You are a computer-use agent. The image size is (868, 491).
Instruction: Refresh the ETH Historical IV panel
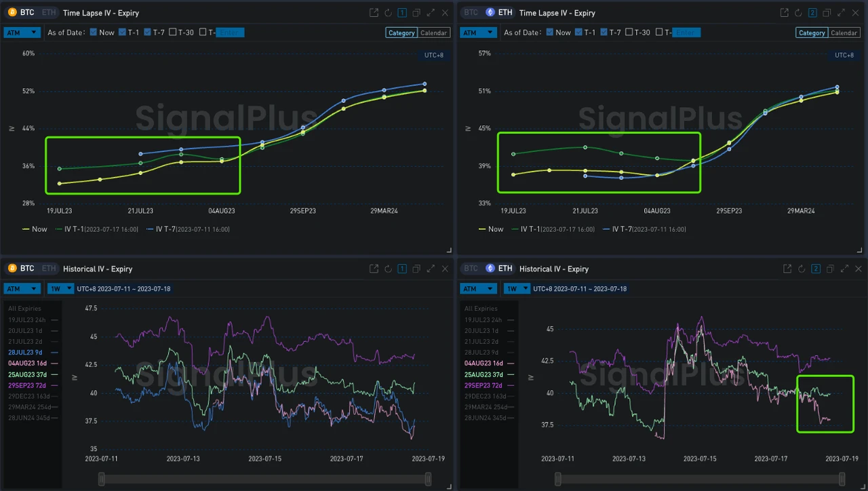coord(802,269)
